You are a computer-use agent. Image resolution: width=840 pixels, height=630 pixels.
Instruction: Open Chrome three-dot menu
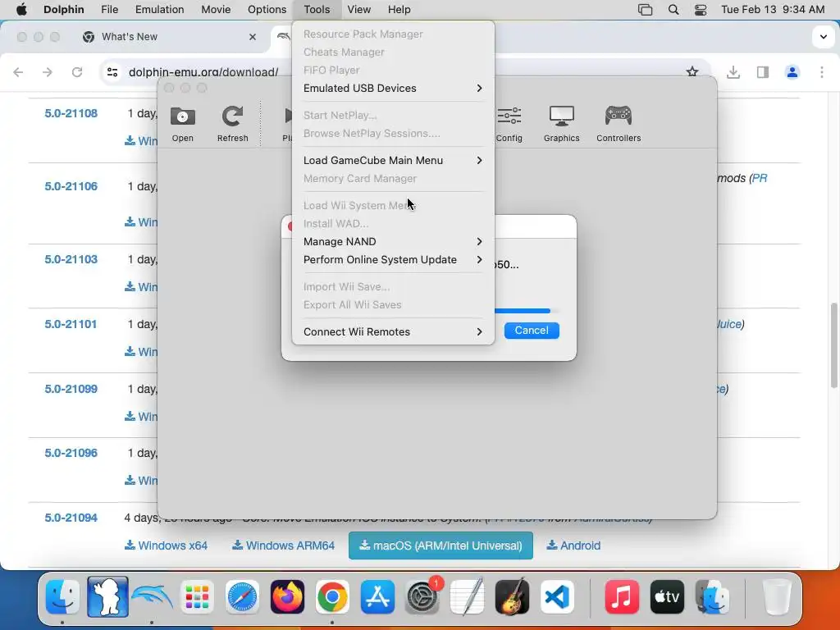coord(822,72)
